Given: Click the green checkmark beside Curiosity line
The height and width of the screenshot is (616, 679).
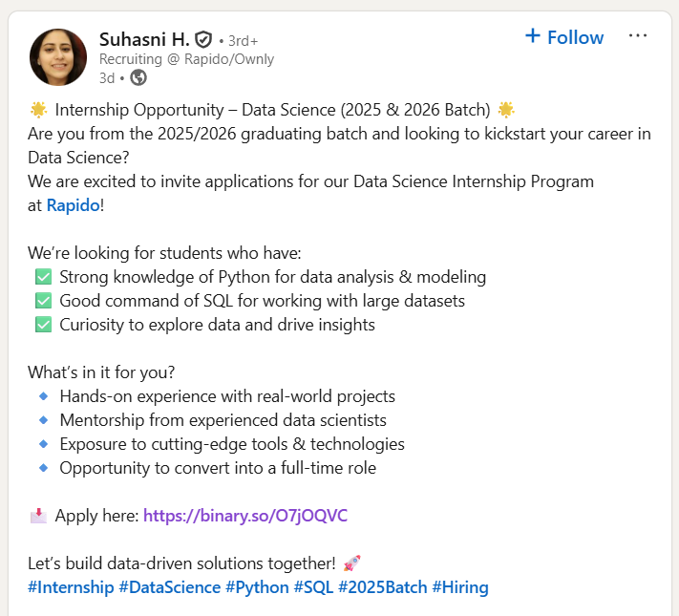Looking at the screenshot, I should (43, 325).
